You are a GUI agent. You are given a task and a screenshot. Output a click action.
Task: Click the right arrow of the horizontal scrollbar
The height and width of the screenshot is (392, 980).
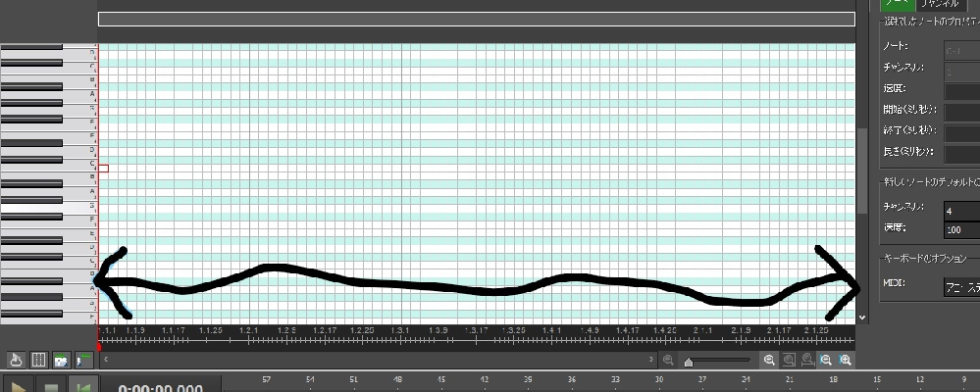click(651, 359)
